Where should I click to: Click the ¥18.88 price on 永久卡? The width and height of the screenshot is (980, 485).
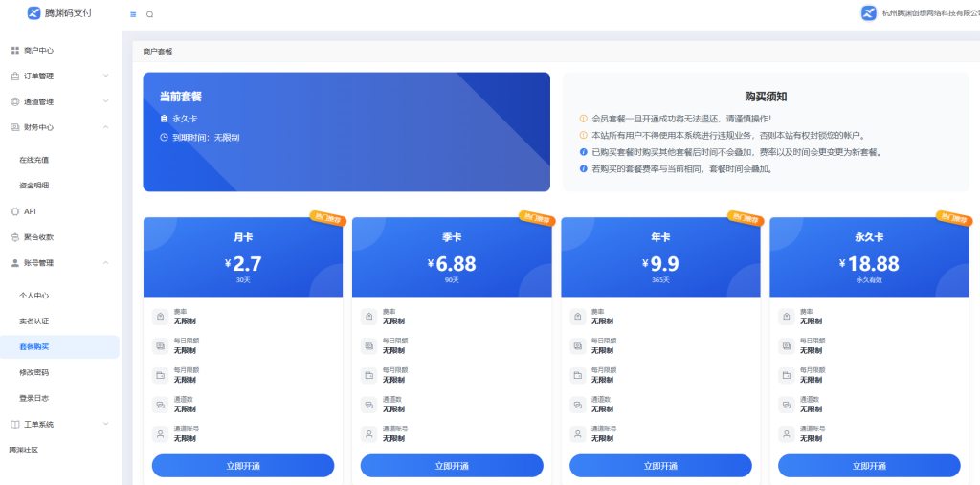pos(869,264)
